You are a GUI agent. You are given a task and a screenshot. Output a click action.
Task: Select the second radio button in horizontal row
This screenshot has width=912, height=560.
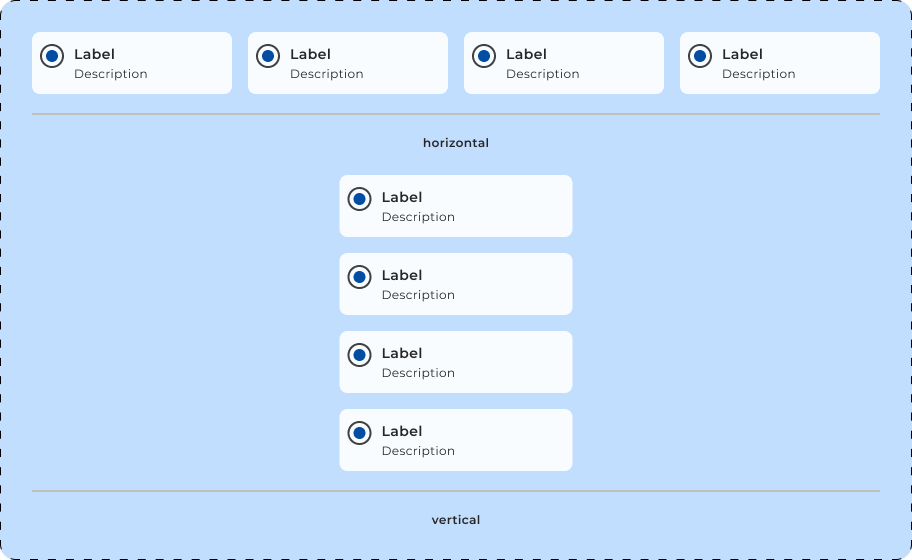pyautogui.click(x=268, y=56)
